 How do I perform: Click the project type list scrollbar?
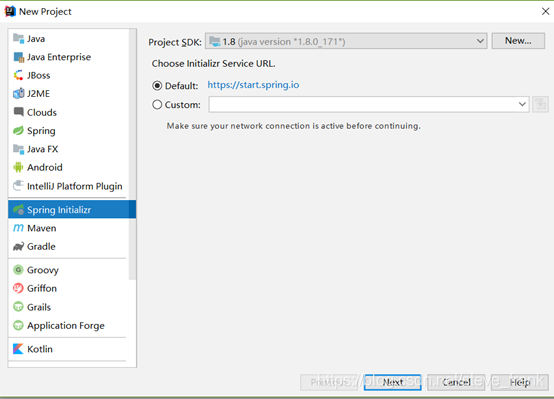(132, 154)
